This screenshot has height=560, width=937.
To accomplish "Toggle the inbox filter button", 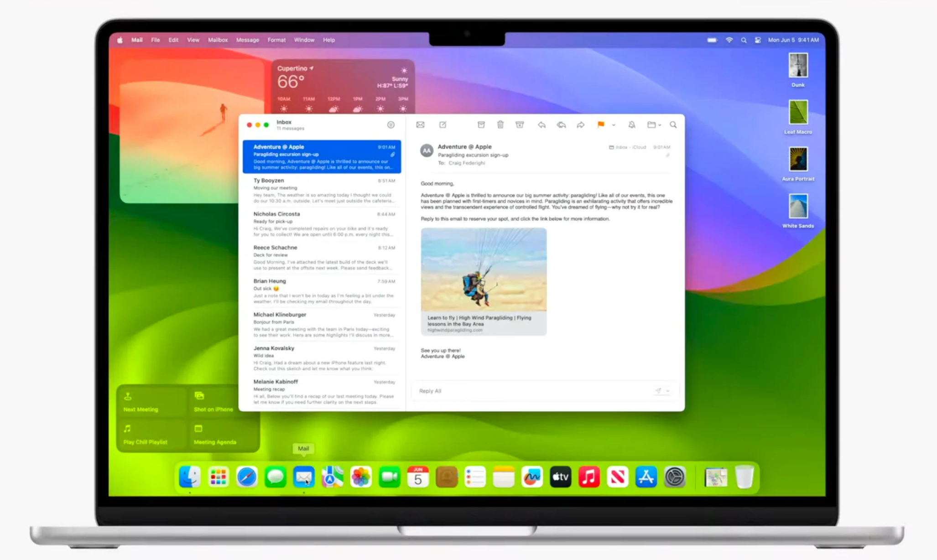I will [391, 124].
